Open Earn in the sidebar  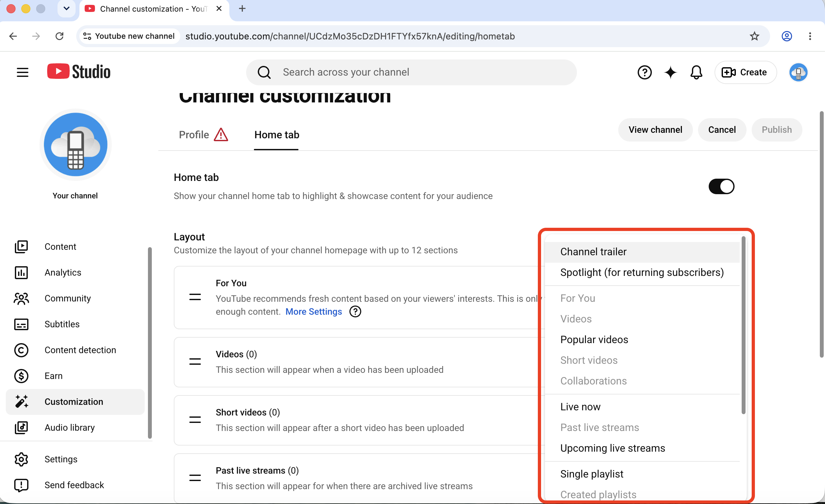click(x=75, y=376)
